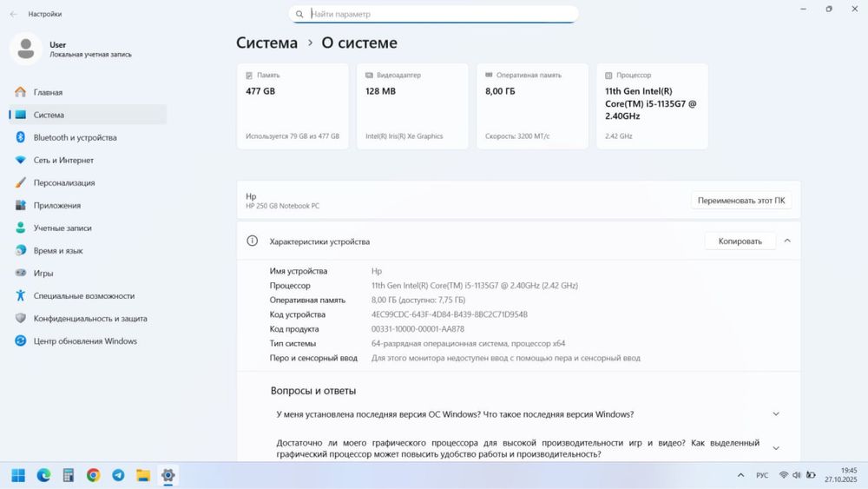Click the Видеоадаптер card icon
Viewport: 868px width, 489px height.
(x=369, y=76)
